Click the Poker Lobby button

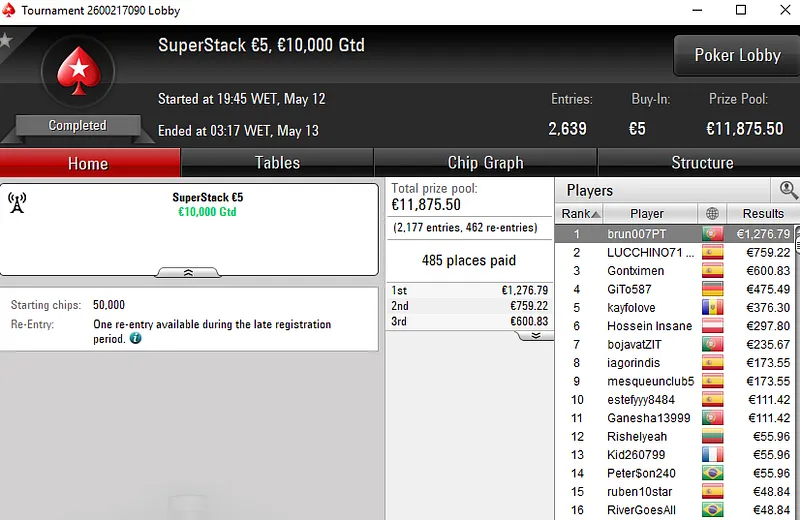tap(737, 55)
